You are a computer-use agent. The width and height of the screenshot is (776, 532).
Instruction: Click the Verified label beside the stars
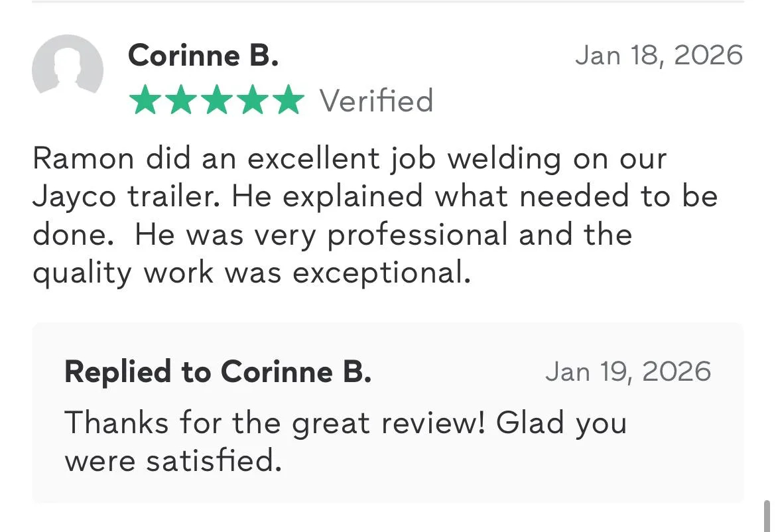pyautogui.click(x=377, y=101)
